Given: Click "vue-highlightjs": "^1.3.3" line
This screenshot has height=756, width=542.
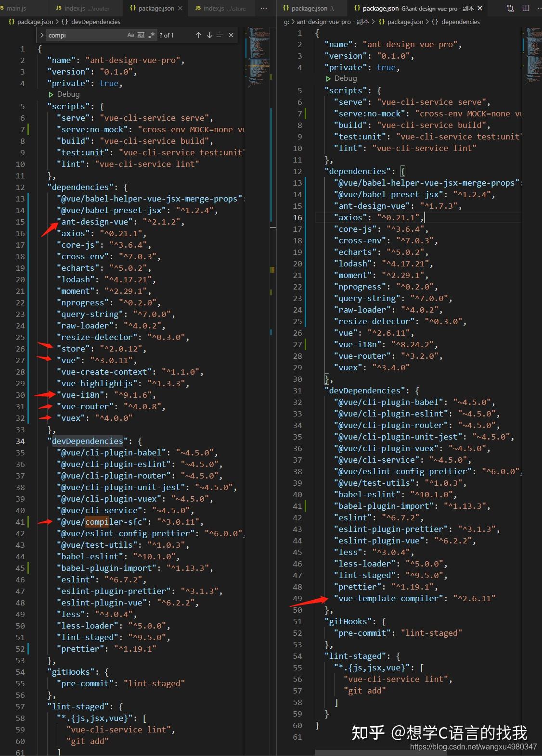Looking at the screenshot, I should pos(123,383).
